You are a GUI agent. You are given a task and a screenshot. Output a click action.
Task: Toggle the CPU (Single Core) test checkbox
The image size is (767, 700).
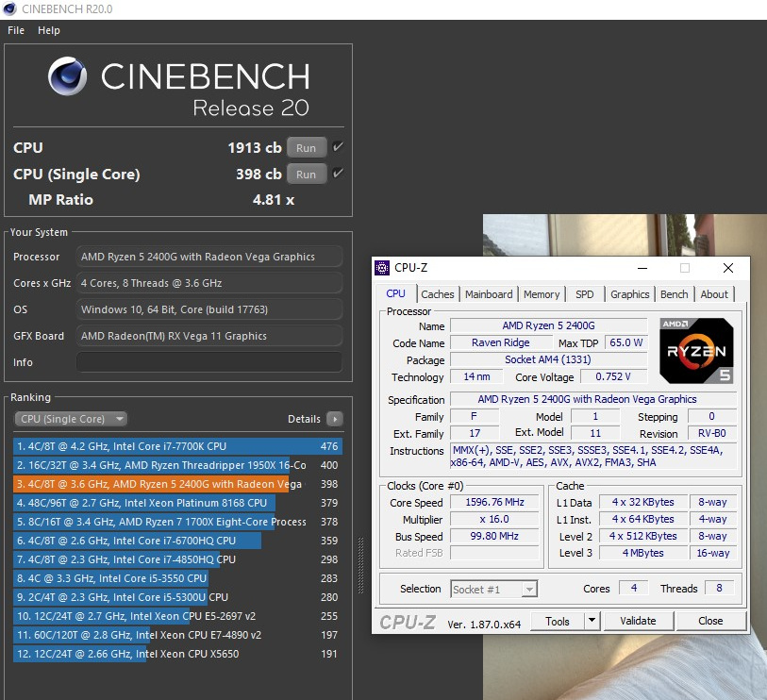pos(338,174)
